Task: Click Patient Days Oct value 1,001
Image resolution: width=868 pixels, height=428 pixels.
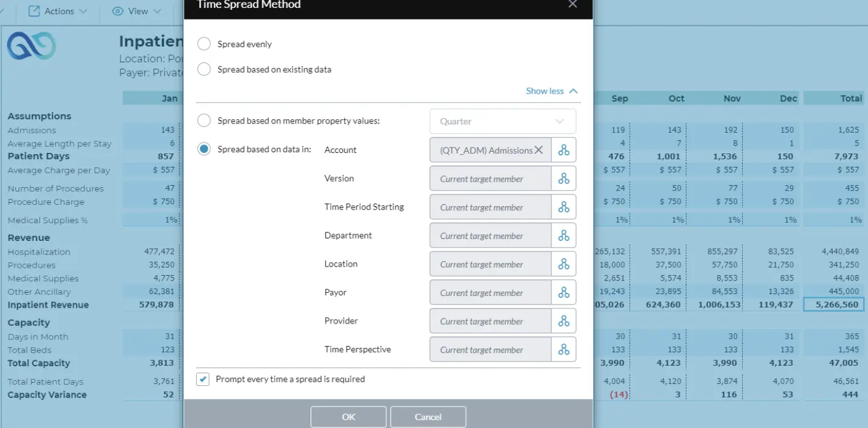Action: click(x=669, y=156)
